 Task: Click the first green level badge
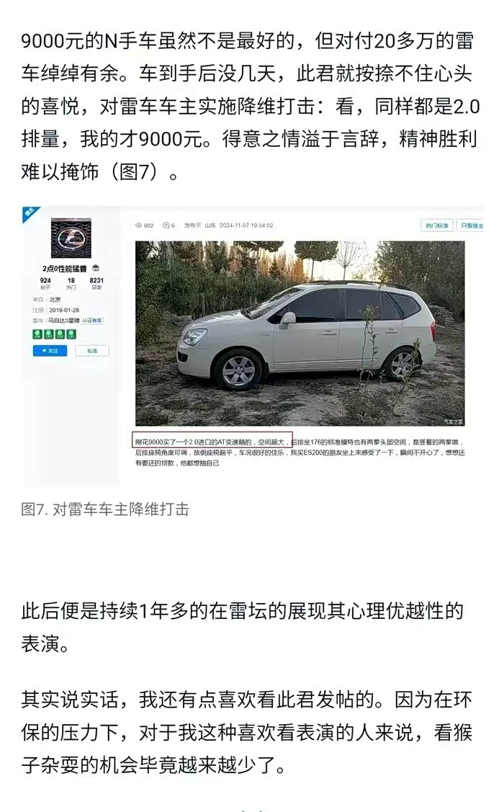[37, 334]
